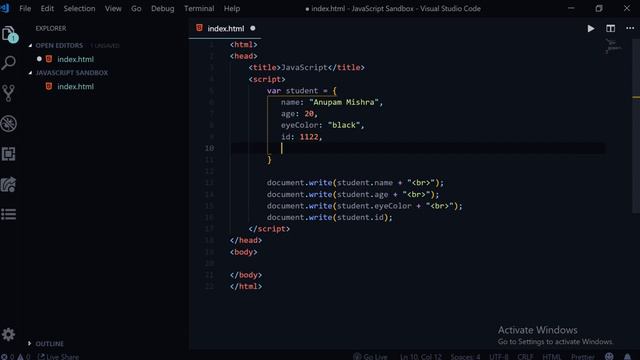Click unsaved dot beside index.html in Open Editors
The width and height of the screenshot is (640, 360).
coord(39,59)
